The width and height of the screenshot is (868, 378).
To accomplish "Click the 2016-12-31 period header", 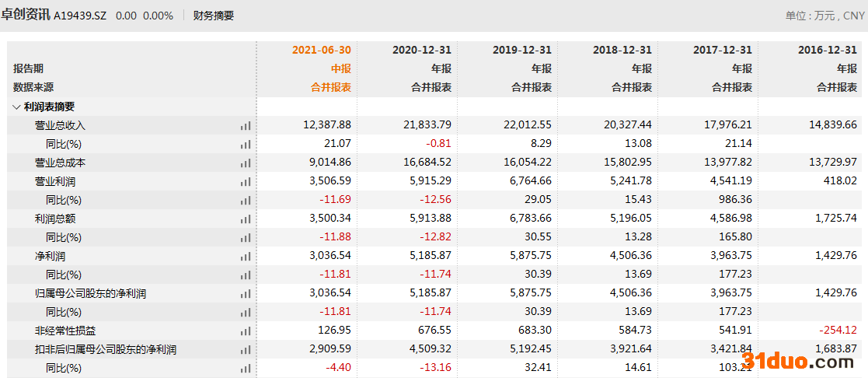I will [x=827, y=50].
